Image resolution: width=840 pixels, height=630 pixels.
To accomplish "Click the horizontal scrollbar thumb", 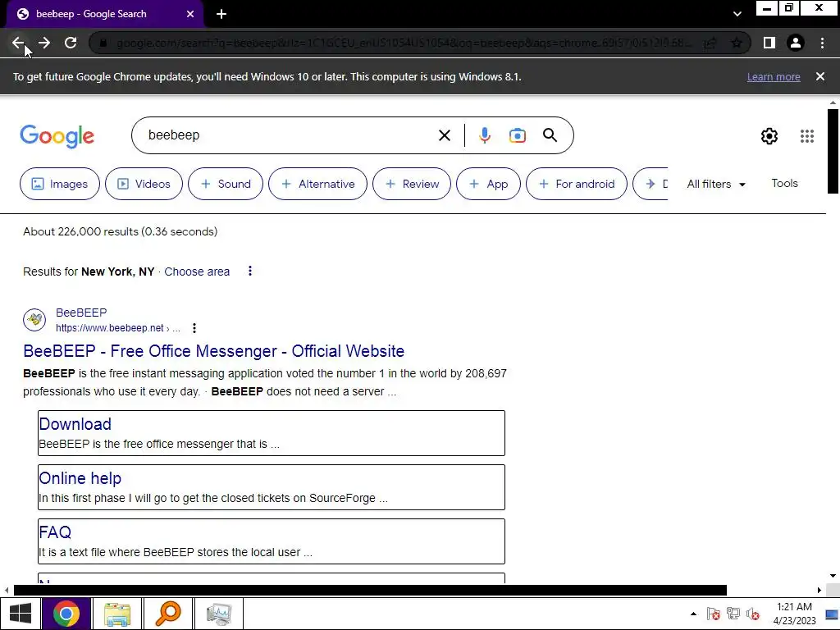I will point(370,590).
